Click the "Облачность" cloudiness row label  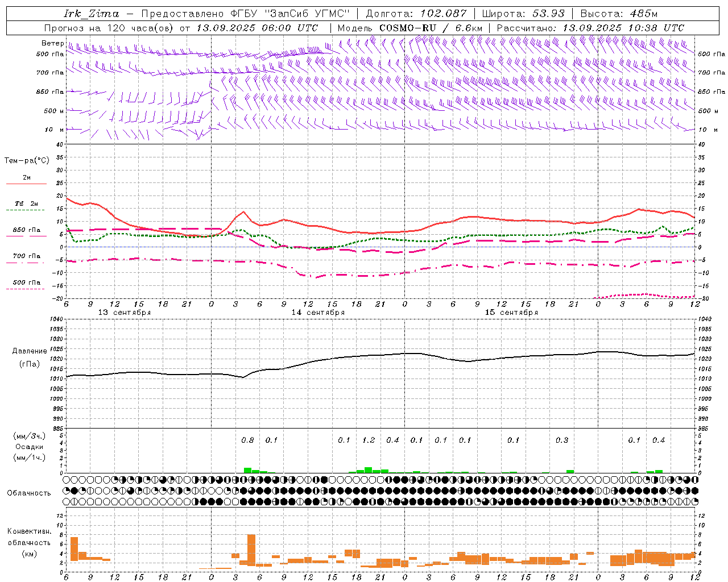[29, 493]
